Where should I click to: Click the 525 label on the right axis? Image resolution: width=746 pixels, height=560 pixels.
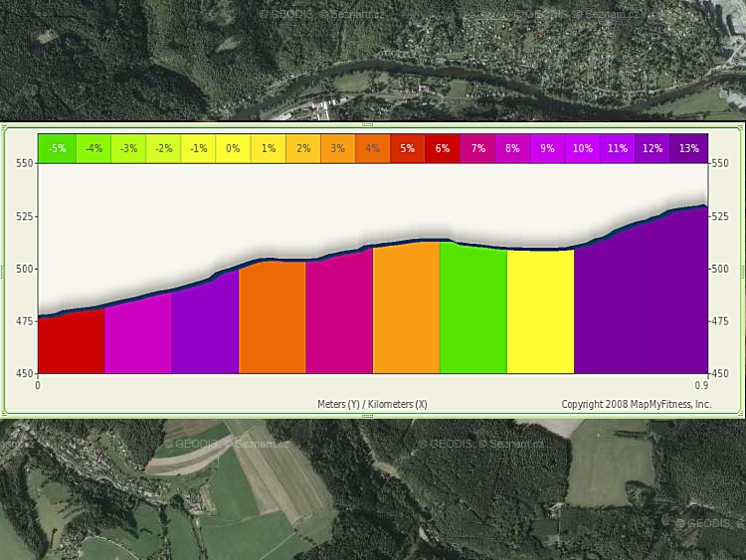coord(720,216)
